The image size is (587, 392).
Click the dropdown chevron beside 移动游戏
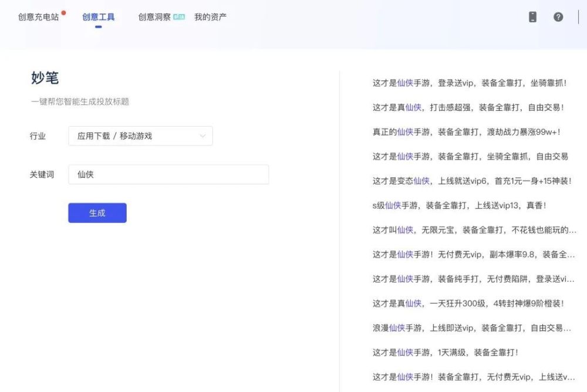(202, 136)
